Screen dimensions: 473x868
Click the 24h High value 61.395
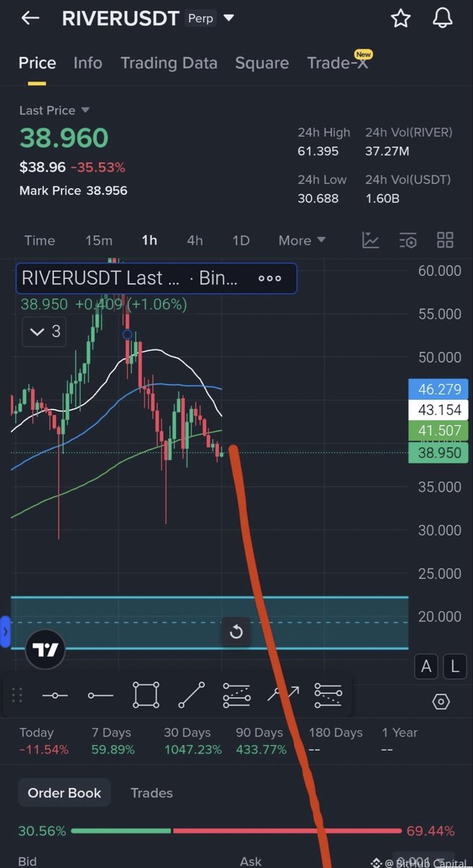point(318,151)
